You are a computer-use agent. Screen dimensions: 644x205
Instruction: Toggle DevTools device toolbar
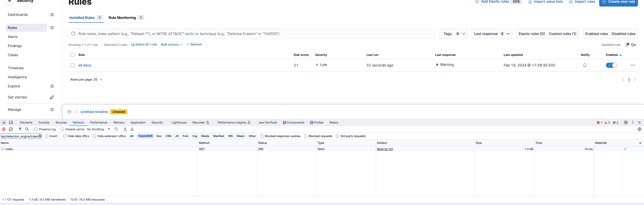[11, 123]
